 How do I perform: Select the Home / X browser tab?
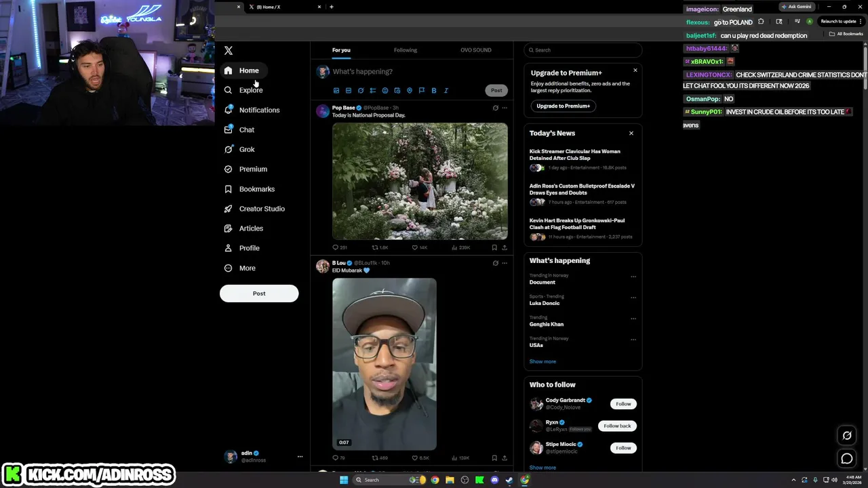coord(285,7)
